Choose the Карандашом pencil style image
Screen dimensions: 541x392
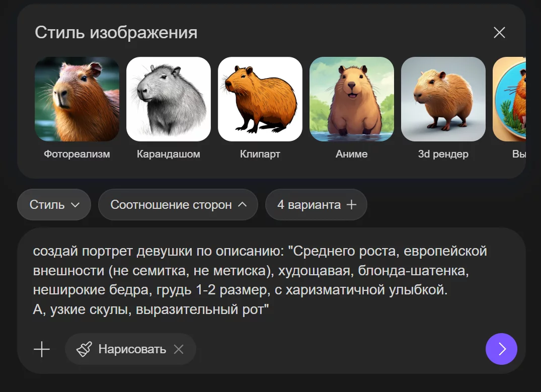(x=169, y=99)
